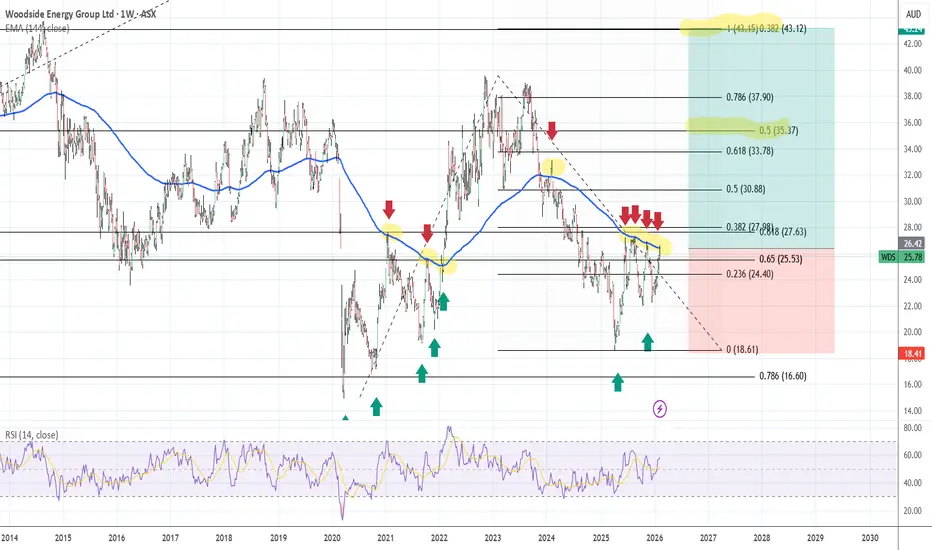Click 2017 on the time axis

click(x=170, y=538)
